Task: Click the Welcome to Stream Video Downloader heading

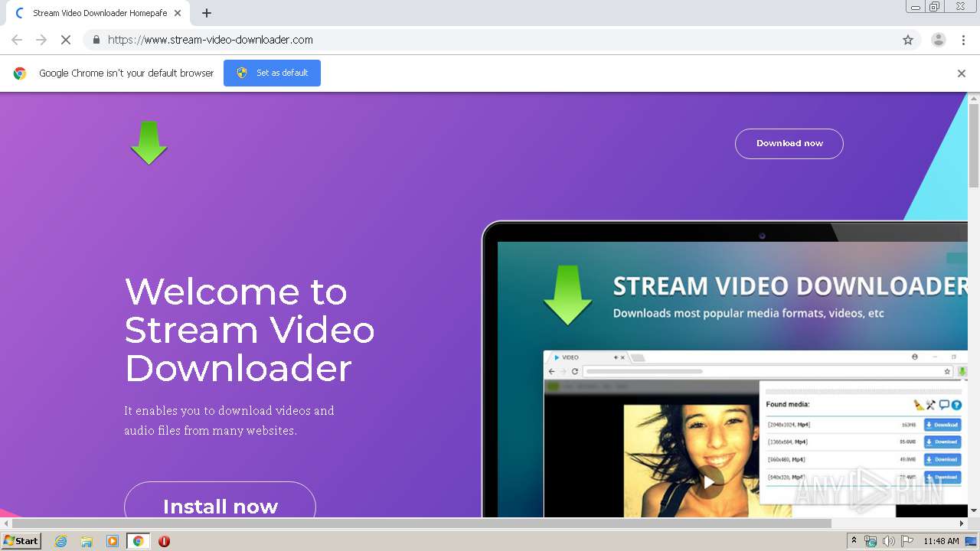Action: pos(250,329)
